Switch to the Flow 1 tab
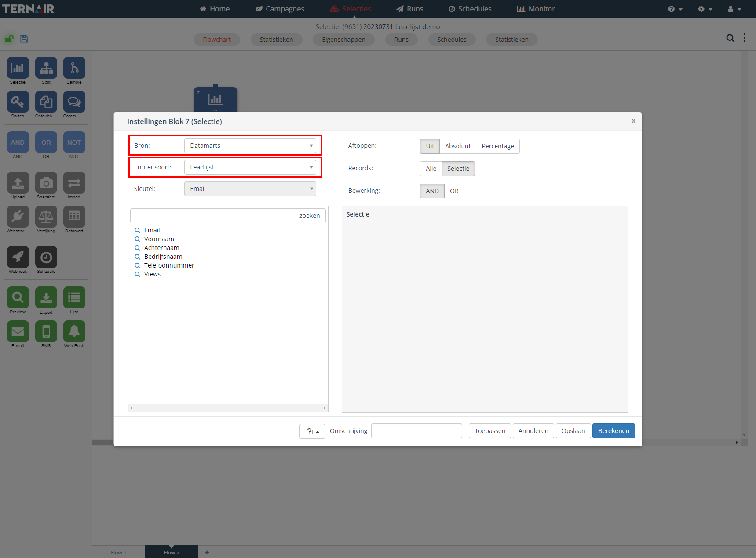756x558 pixels. click(119, 552)
